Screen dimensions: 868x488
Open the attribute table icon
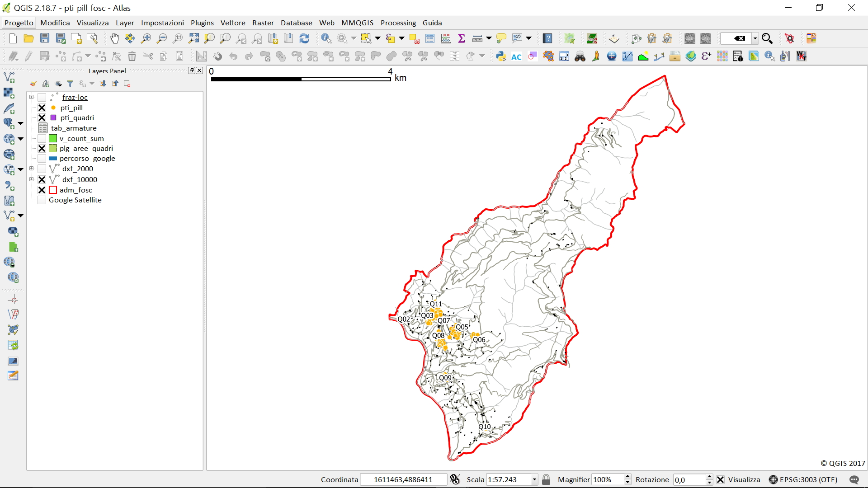click(430, 38)
